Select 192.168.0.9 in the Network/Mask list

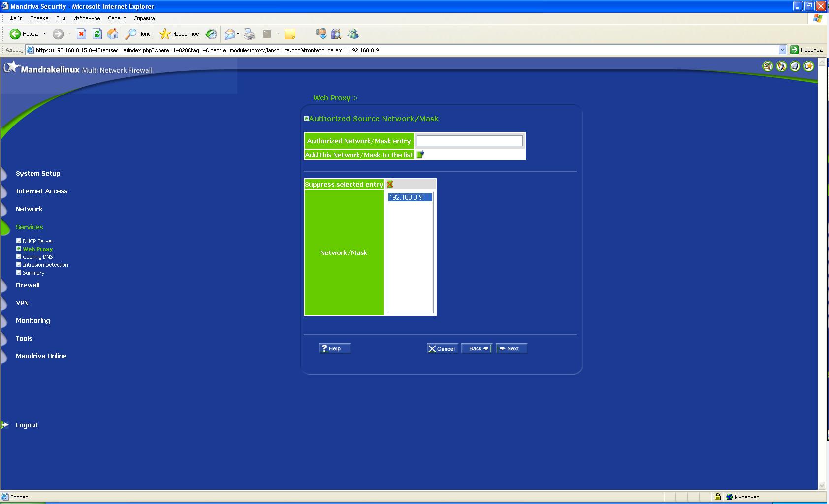tap(410, 197)
